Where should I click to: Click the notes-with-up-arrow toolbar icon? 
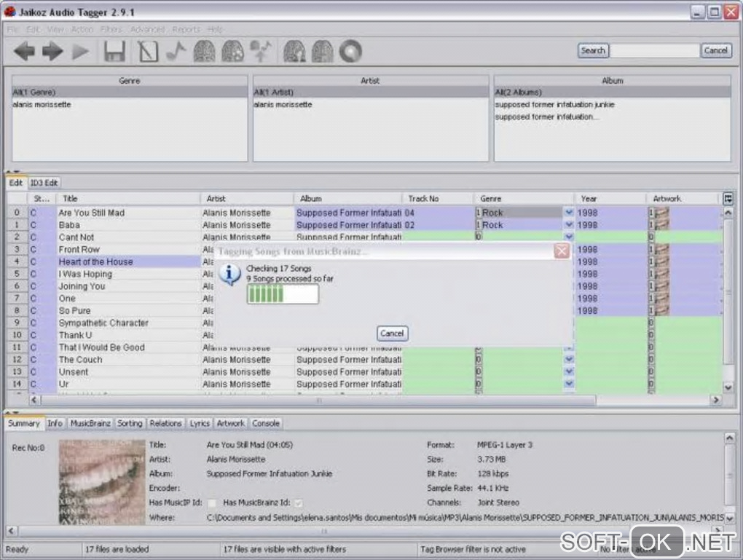(261, 51)
